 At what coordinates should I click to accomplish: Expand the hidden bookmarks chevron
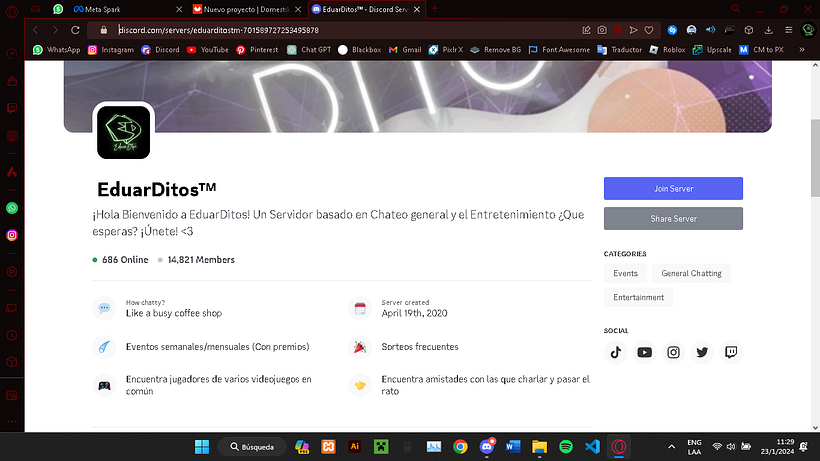coord(801,50)
